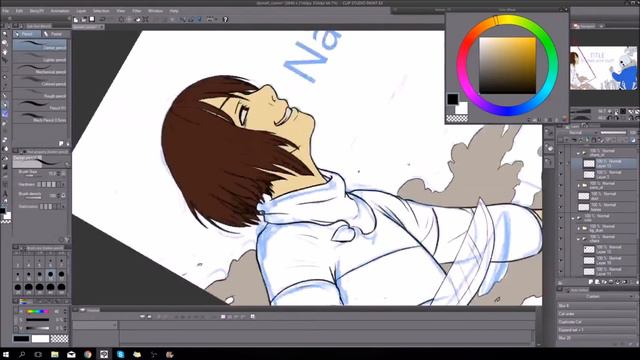Collapse the lower chara folder in Layer panel
The image size is (640, 360).
click(578, 239)
